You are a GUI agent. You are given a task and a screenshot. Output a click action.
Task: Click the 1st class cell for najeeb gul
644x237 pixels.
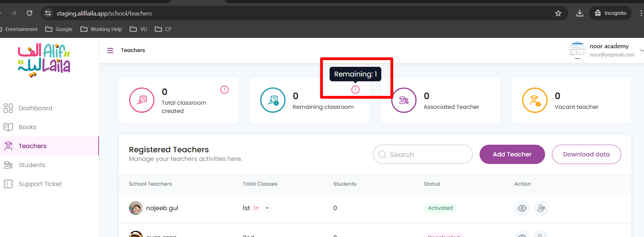coord(246,208)
